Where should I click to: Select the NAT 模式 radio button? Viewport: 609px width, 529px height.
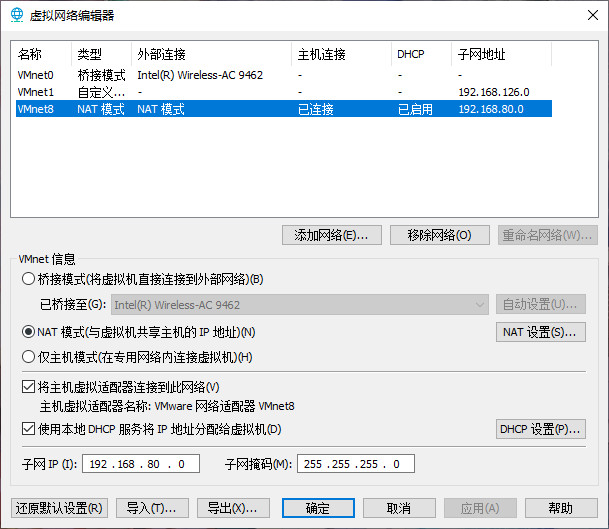click(28, 332)
